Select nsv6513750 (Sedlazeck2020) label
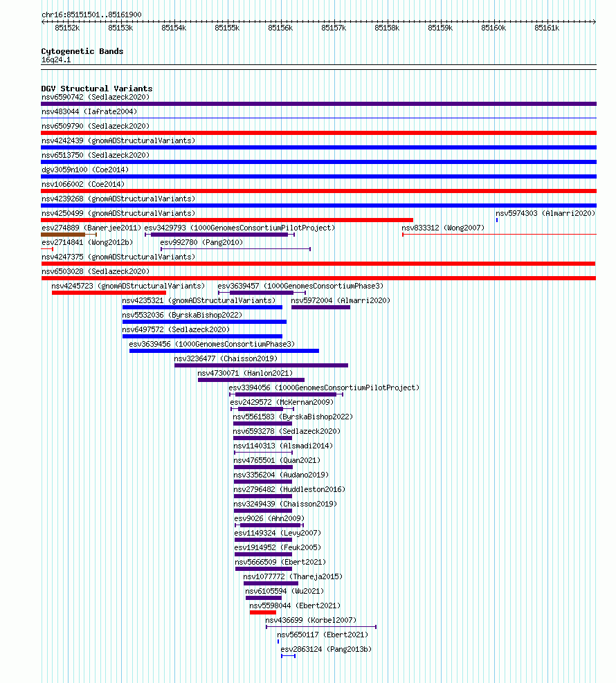The image size is (616, 683). 96,155
